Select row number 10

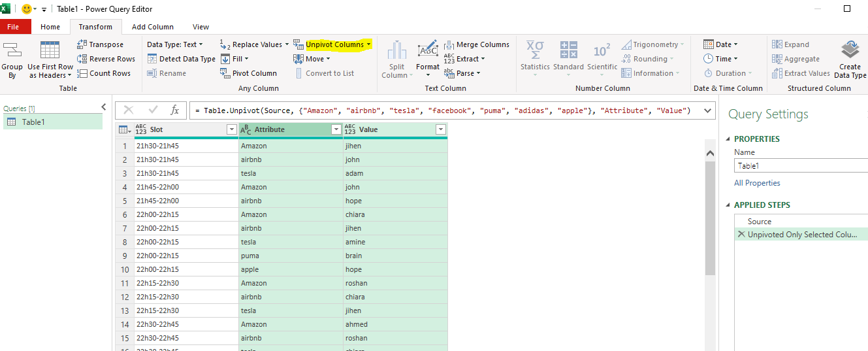[125, 269]
